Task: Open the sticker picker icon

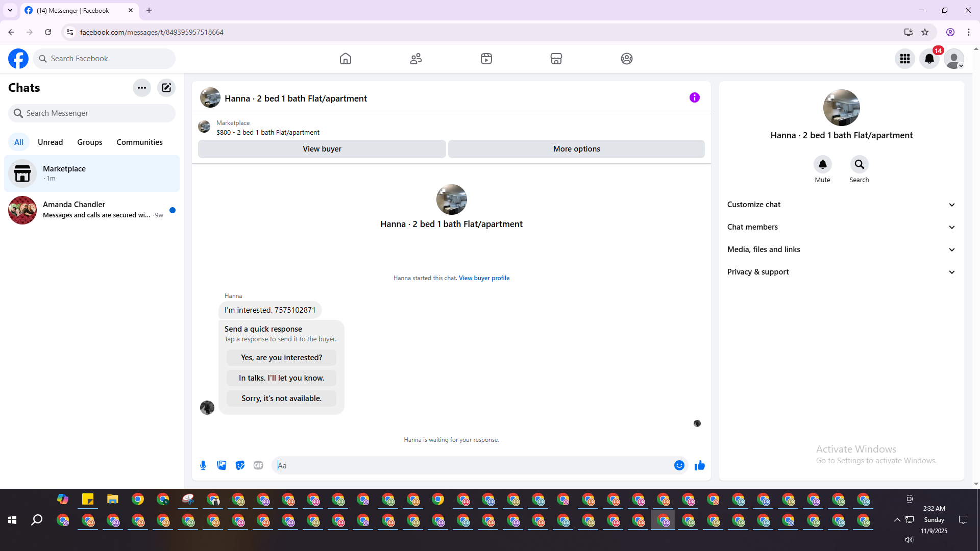Action: click(240, 465)
